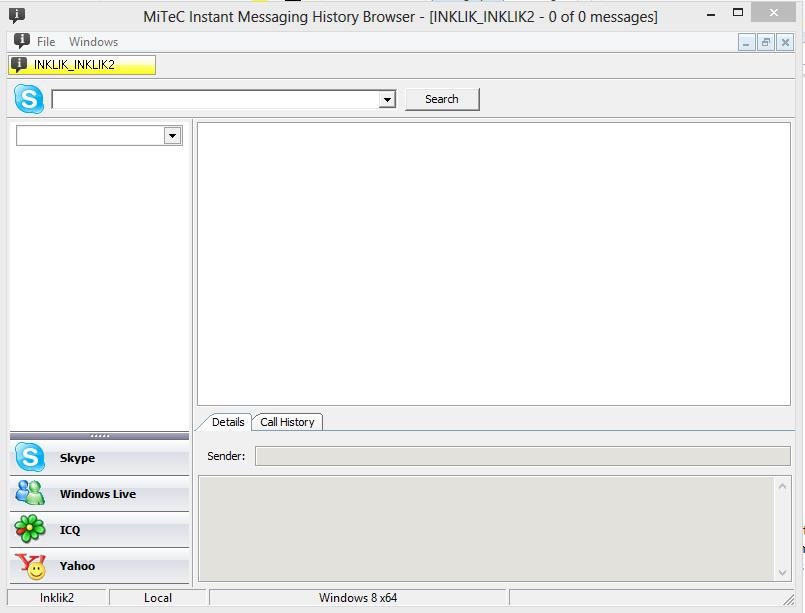Minimize the main application window
The image size is (805, 613).
point(711,14)
